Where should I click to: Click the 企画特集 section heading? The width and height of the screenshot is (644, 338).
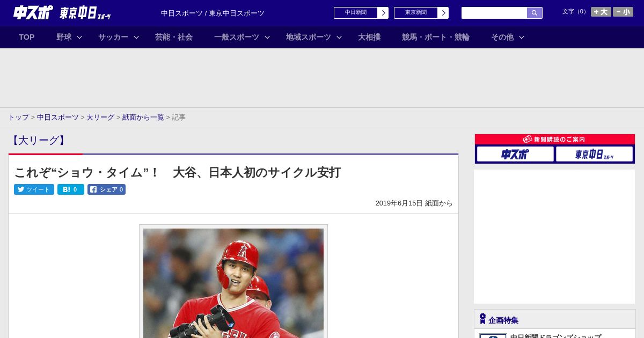coord(503,320)
